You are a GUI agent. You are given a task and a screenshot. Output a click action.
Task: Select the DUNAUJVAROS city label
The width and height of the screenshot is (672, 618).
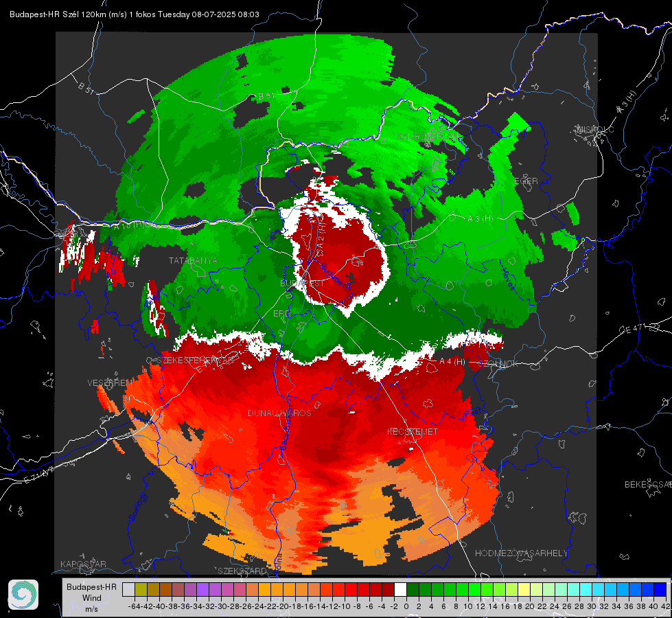tap(279, 413)
